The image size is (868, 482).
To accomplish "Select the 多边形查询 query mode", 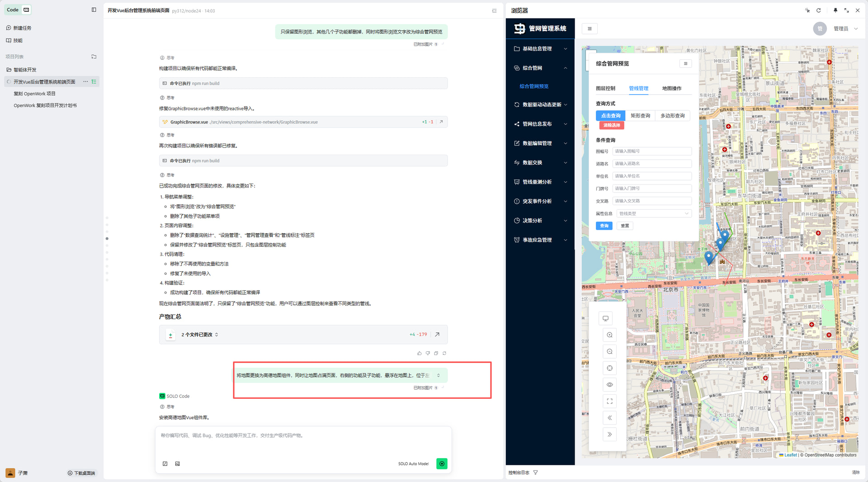I will click(672, 116).
